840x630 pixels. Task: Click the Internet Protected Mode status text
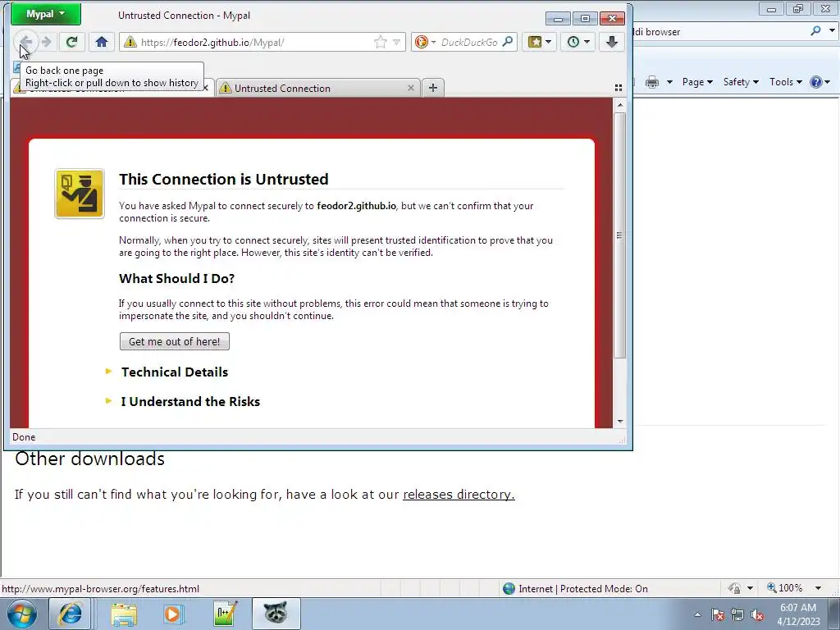pos(583,589)
